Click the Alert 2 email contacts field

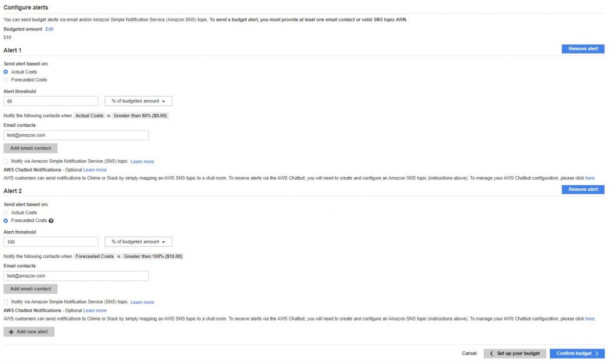click(x=76, y=276)
